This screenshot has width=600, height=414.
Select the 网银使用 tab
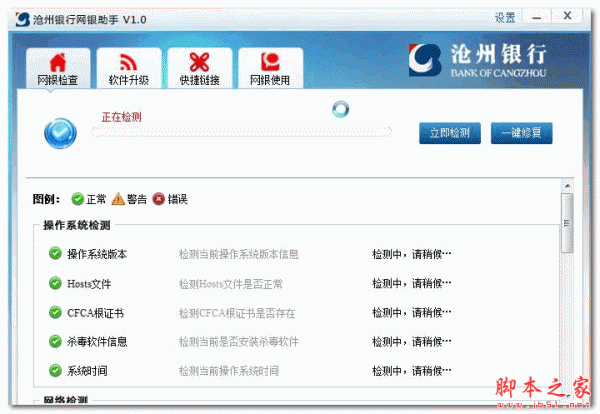tap(271, 68)
